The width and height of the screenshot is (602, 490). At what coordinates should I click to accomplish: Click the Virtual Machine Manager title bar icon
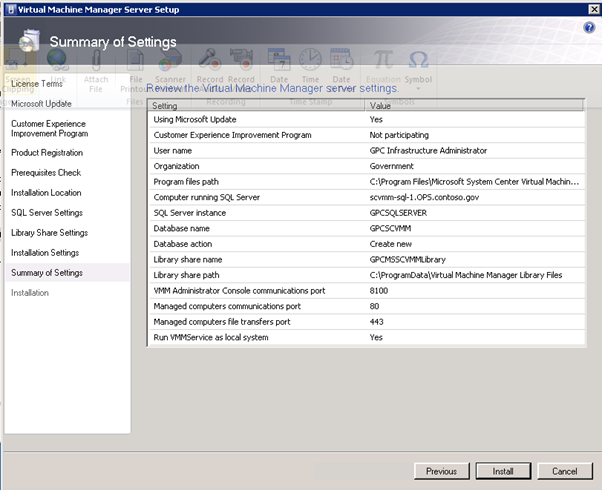11,9
